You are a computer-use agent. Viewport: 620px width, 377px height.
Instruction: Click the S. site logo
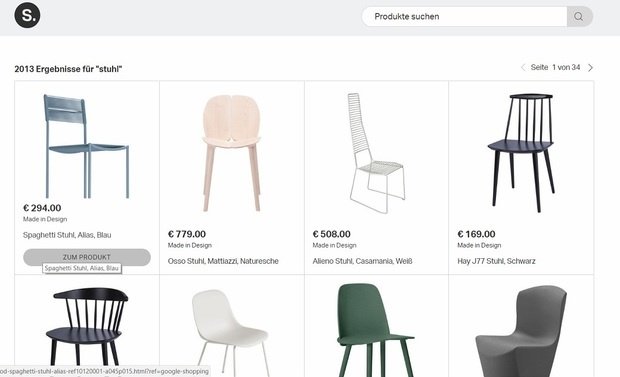point(27,15)
